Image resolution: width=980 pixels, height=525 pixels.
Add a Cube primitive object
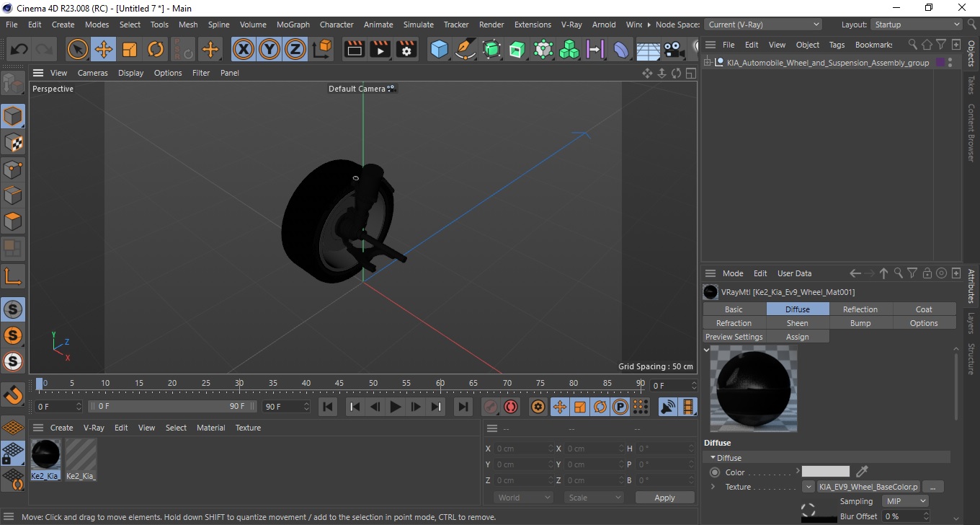click(439, 50)
